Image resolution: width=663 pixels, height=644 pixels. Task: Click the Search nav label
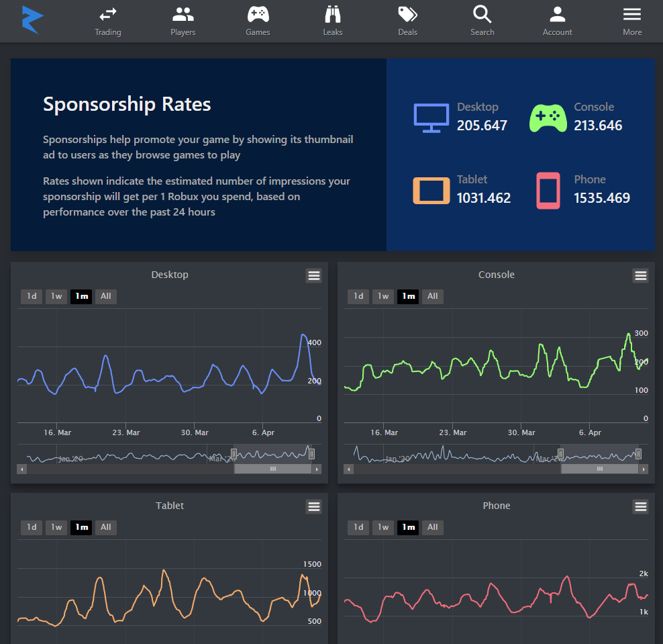[482, 32]
